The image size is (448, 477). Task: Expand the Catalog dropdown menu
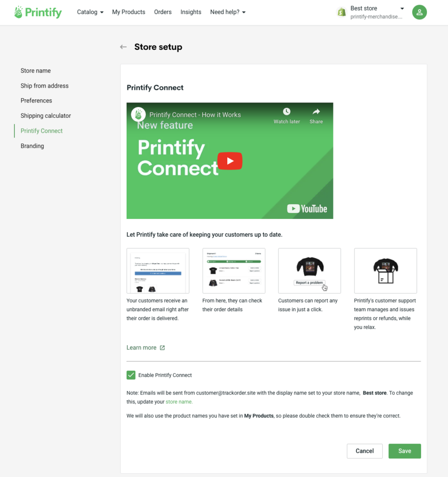click(x=90, y=12)
